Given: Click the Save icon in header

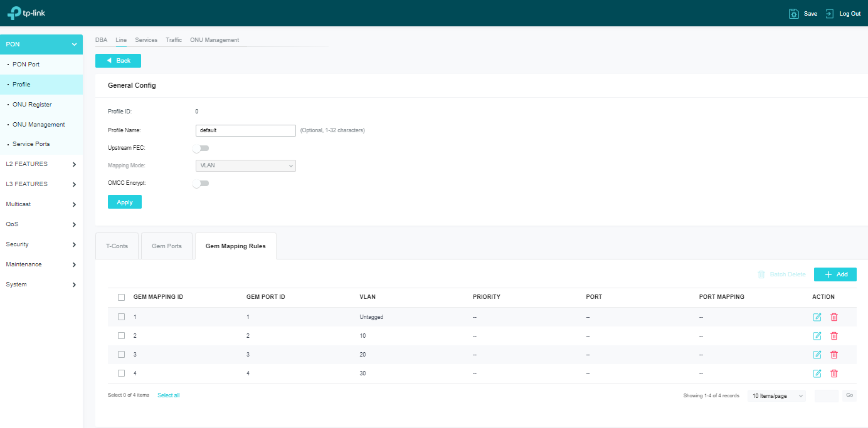Looking at the screenshot, I should (793, 13).
